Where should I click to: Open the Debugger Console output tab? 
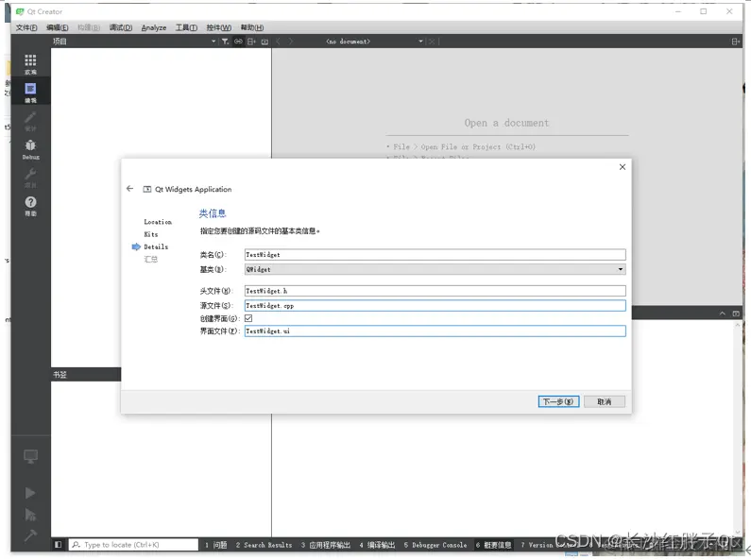click(x=435, y=545)
